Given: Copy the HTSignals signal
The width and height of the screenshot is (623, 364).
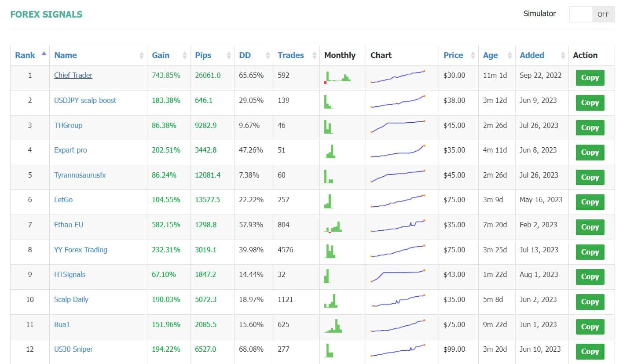Looking at the screenshot, I should pos(590,277).
